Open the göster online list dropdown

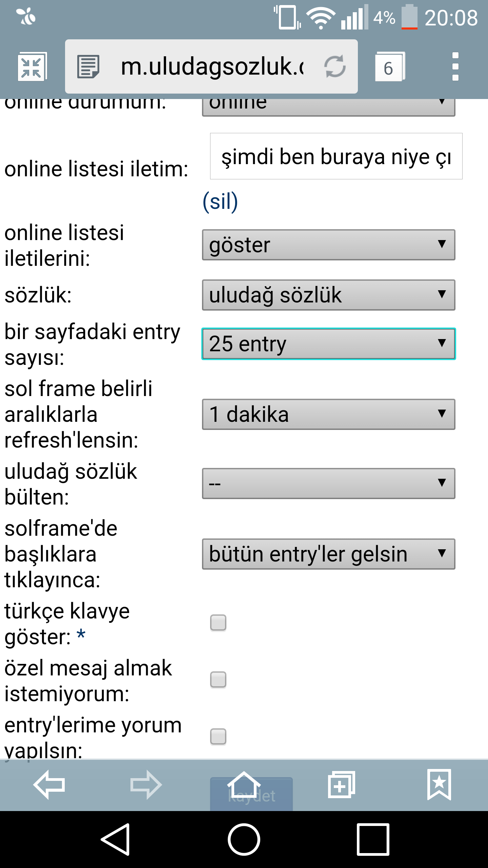[329, 245]
